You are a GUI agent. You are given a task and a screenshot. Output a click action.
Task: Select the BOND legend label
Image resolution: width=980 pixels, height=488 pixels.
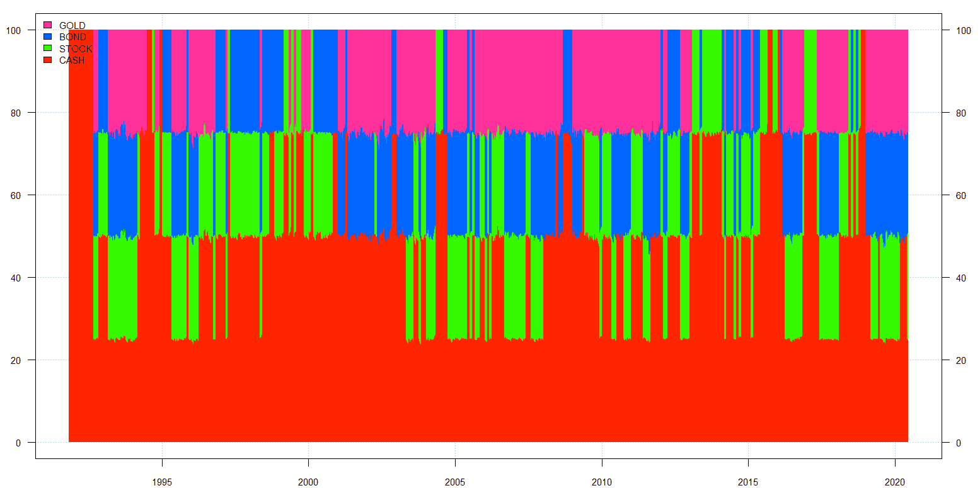click(x=72, y=37)
